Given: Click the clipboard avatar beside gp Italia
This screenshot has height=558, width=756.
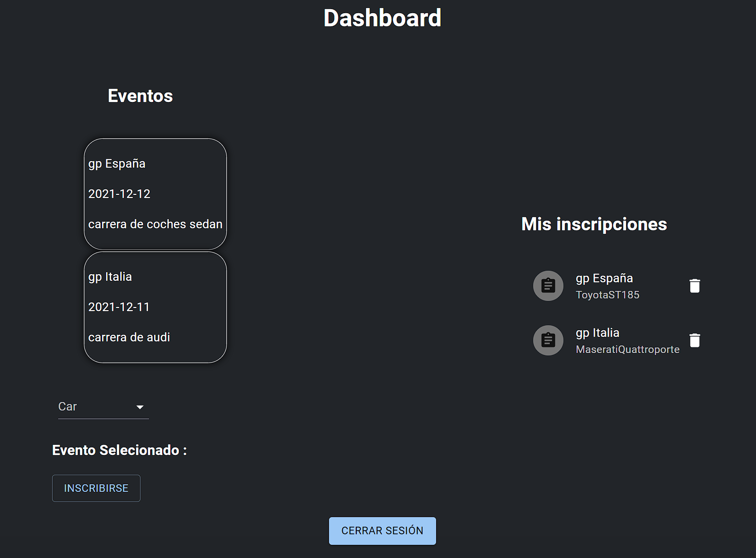Looking at the screenshot, I should (548, 340).
